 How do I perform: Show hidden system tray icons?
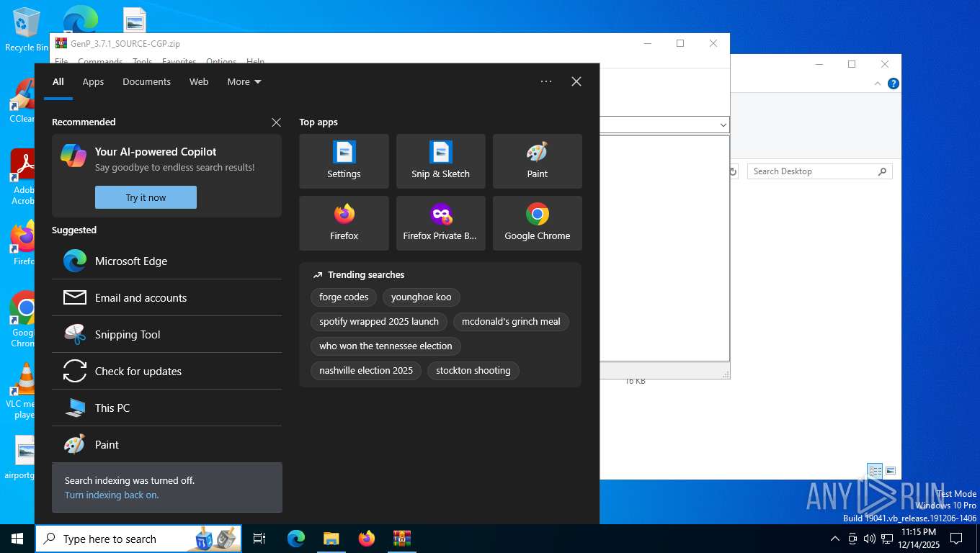(x=835, y=539)
